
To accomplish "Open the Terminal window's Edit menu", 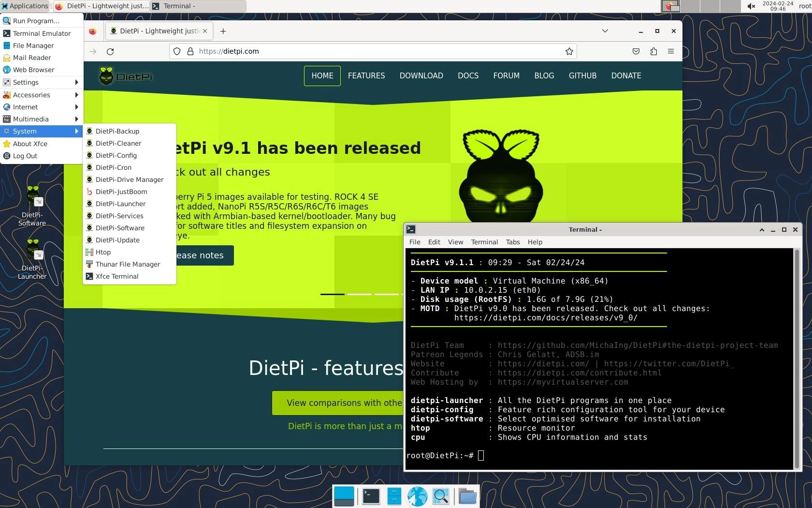I will click(x=434, y=242).
